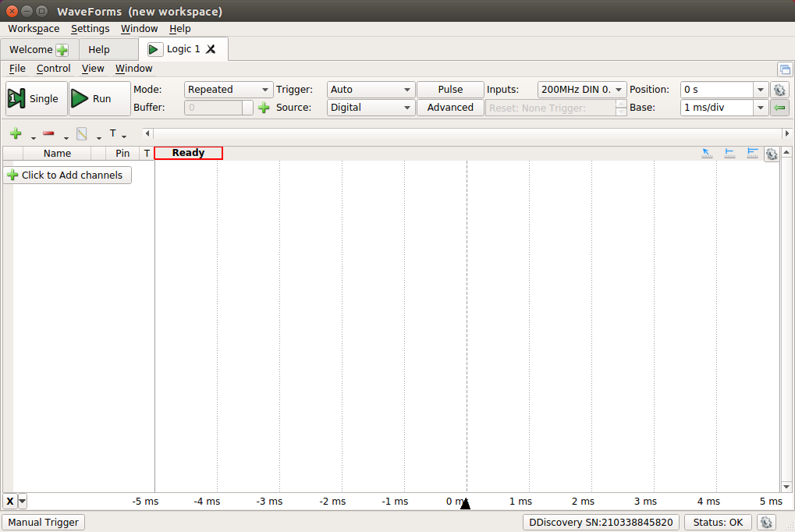
Task: Open the Trigger dropdown showing Auto
Action: coord(371,90)
